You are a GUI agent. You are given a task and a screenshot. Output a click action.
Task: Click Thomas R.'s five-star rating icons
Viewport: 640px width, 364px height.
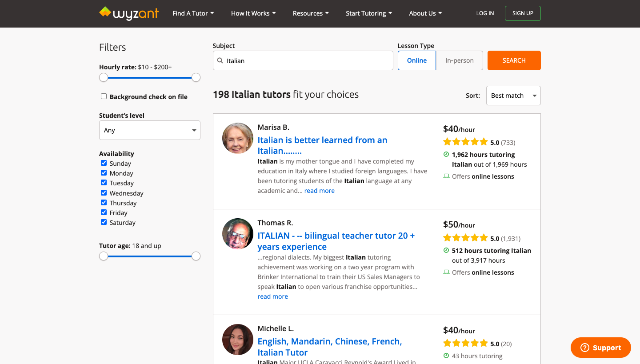(x=465, y=238)
